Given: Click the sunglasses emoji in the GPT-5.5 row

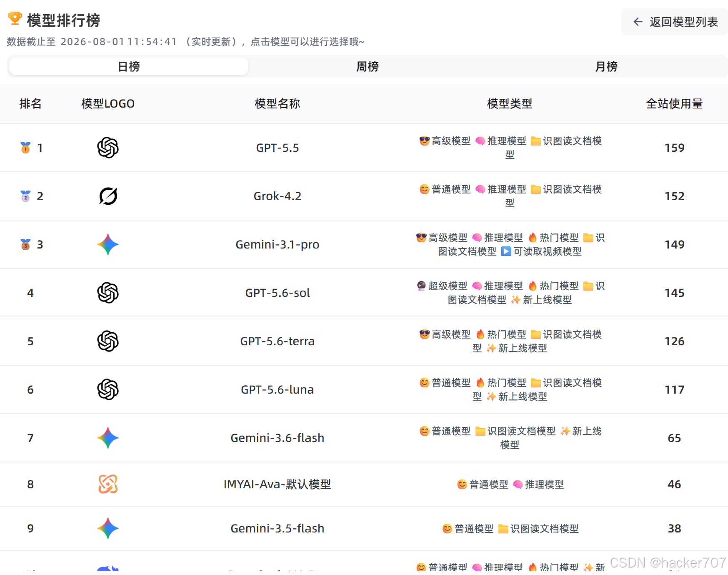Looking at the screenshot, I should tap(424, 141).
